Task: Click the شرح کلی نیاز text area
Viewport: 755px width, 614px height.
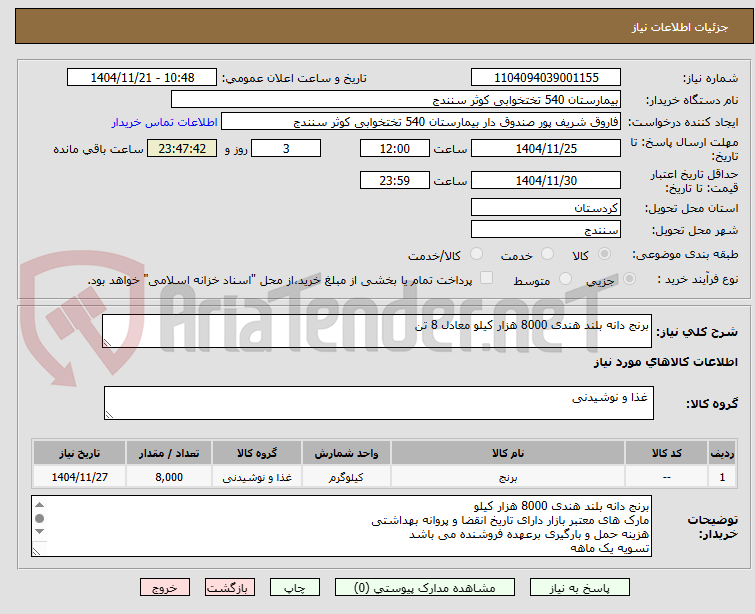Action: (x=377, y=331)
